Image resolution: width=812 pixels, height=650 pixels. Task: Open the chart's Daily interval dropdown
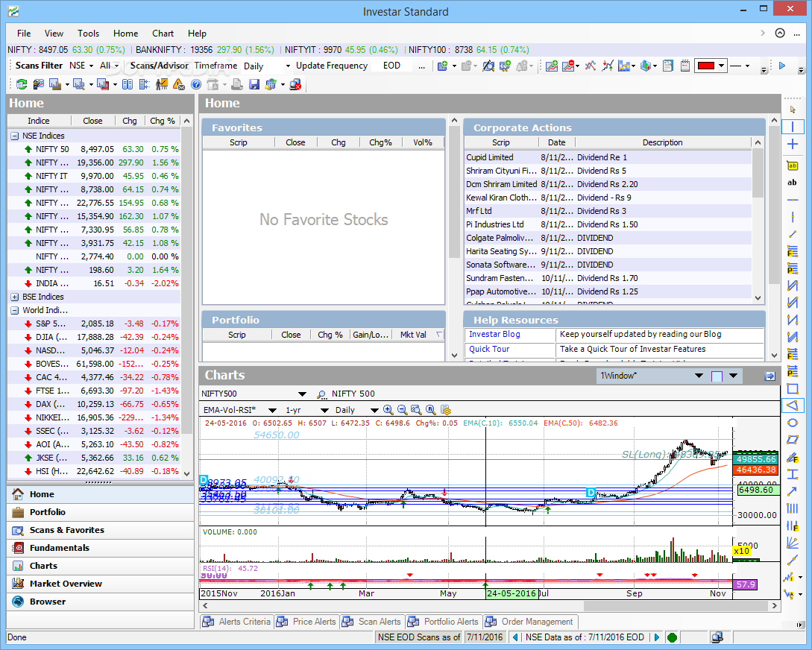point(374,410)
